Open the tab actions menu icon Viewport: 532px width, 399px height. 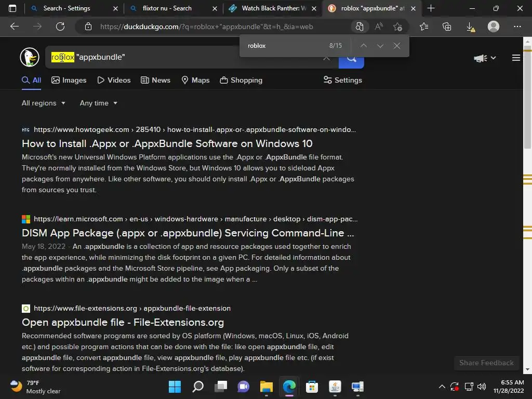pyautogui.click(x=12, y=8)
